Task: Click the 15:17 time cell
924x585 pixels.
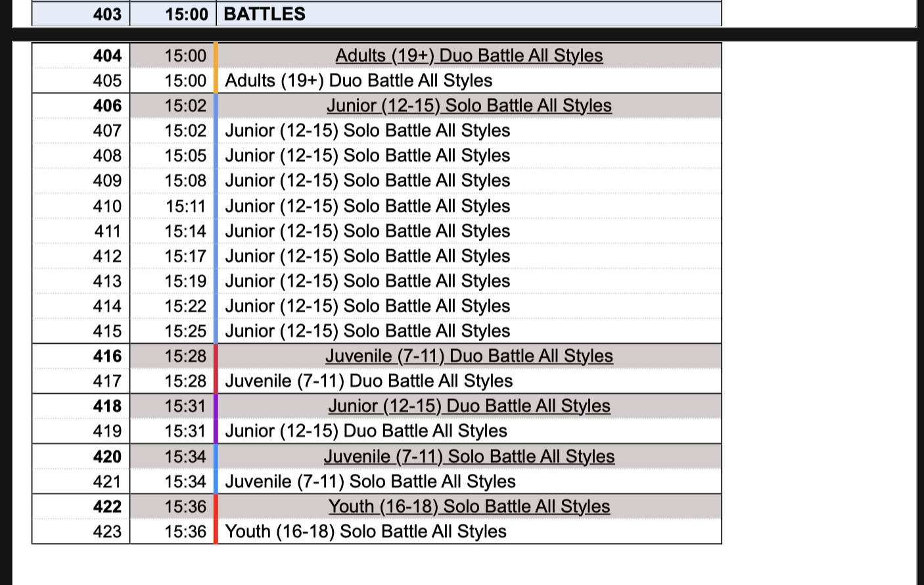Action: click(185, 256)
